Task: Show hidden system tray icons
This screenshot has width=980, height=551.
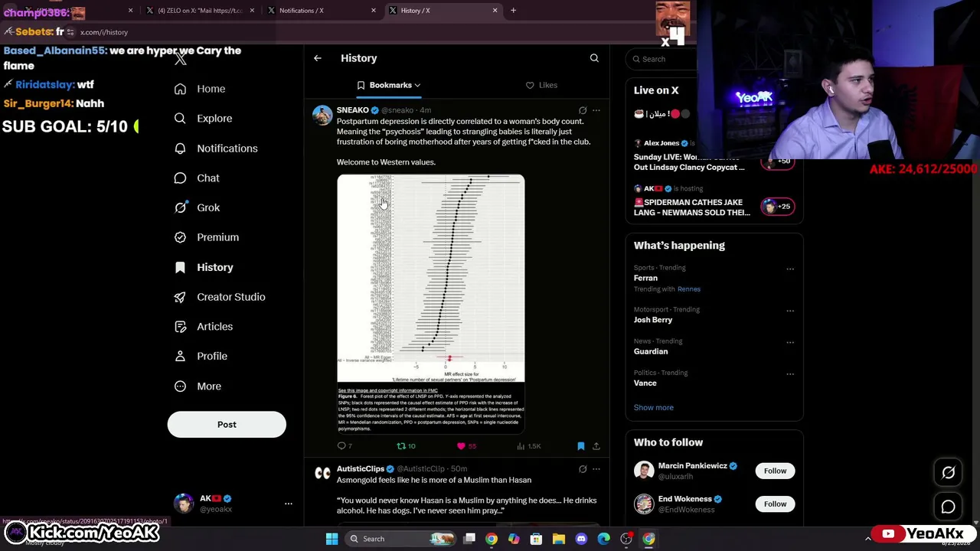Action: click(867, 539)
